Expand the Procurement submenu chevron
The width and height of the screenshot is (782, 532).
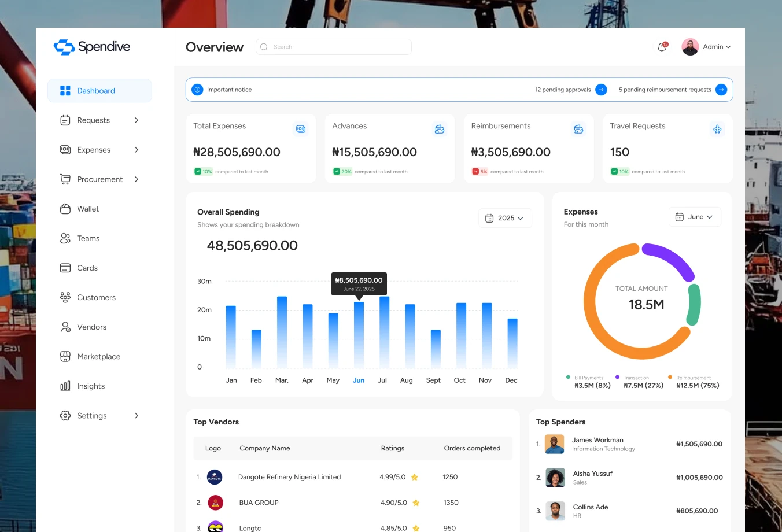point(137,179)
